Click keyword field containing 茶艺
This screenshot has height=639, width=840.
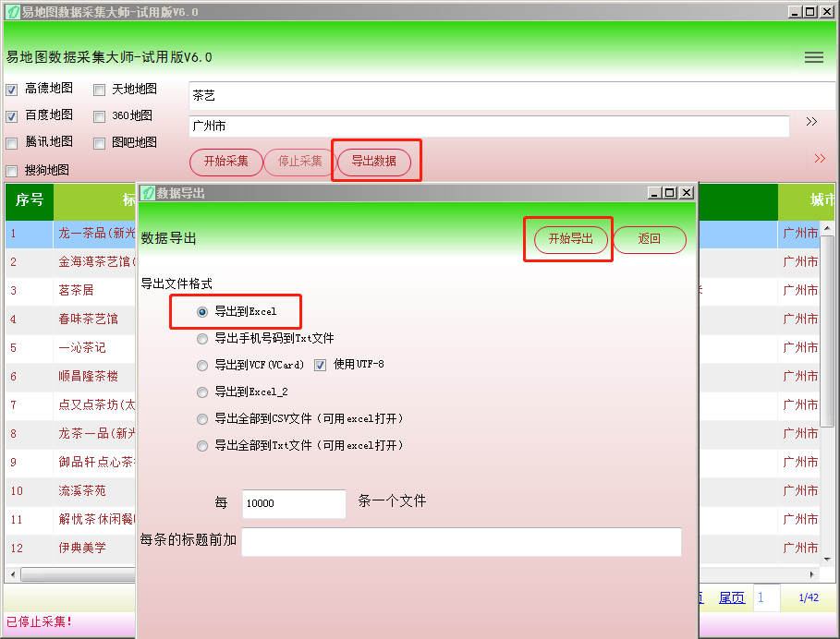click(512, 96)
